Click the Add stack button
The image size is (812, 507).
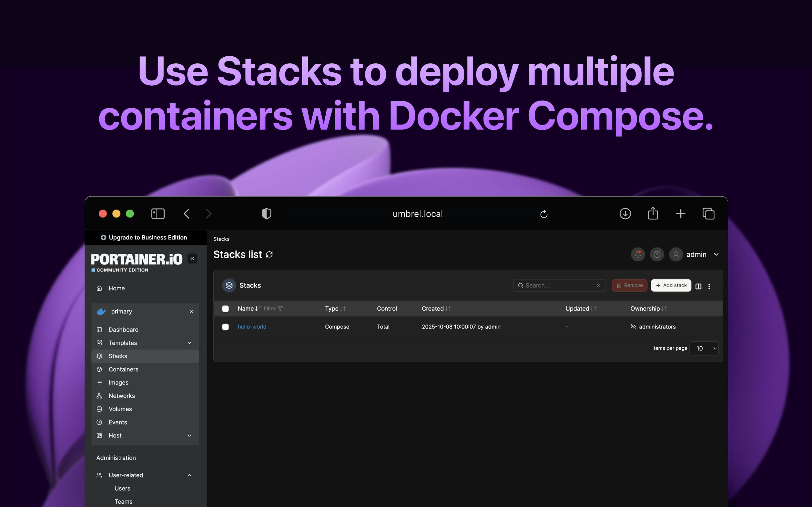[670, 285]
